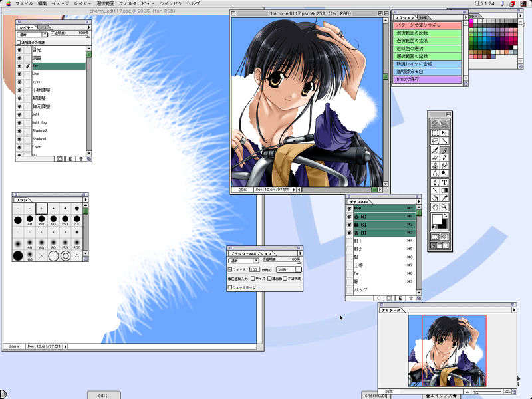Click the trash icon in the Channels panel

(x=411, y=298)
